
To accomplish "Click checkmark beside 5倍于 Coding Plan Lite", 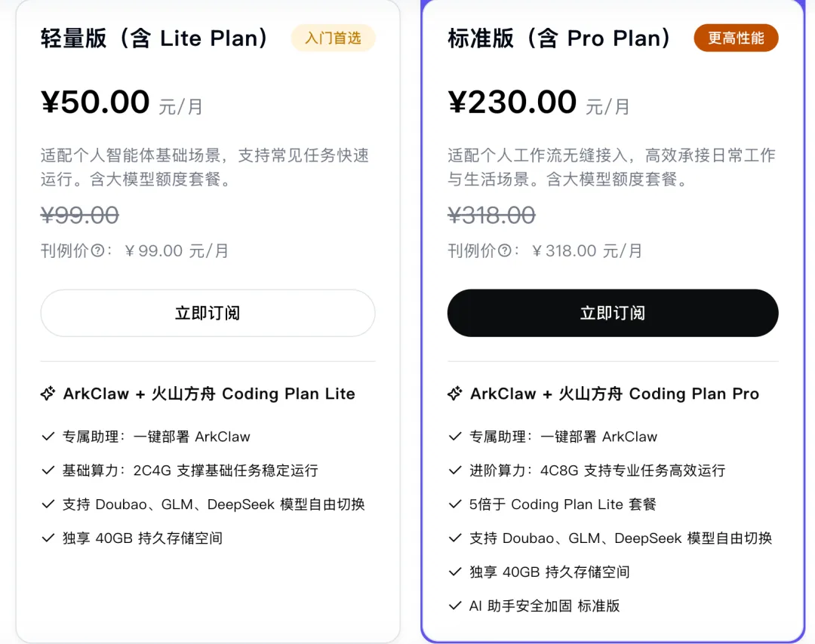I will 455,504.
